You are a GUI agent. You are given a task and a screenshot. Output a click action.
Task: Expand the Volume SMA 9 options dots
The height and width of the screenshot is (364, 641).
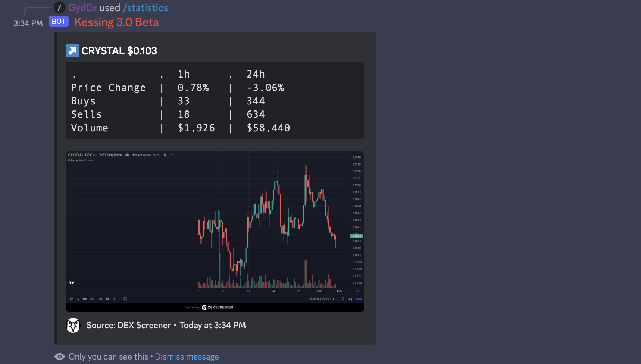tap(91, 161)
